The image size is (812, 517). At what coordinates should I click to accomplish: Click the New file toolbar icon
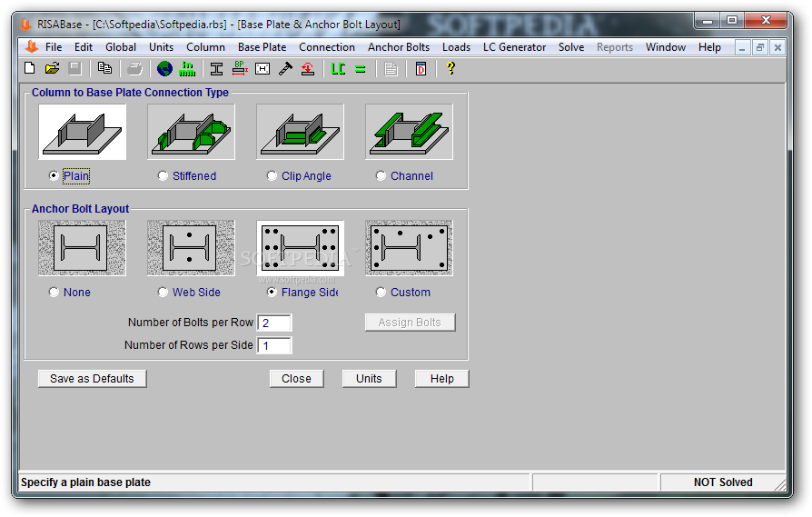(x=30, y=68)
